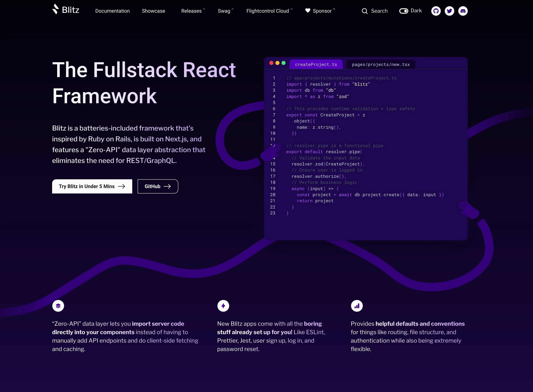Switch to pages/projects/new.tsx tab
The width and height of the screenshot is (533, 392).
381,64
